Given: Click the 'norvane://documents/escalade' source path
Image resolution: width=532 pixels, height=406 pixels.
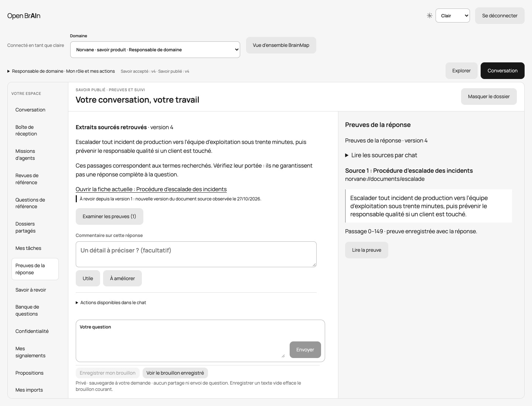Looking at the screenshot, I should pos(385,179).
